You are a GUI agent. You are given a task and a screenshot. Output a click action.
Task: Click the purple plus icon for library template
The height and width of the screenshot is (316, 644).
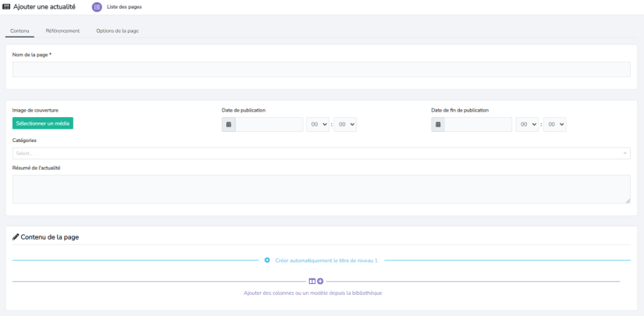click(x=320, y=281)
